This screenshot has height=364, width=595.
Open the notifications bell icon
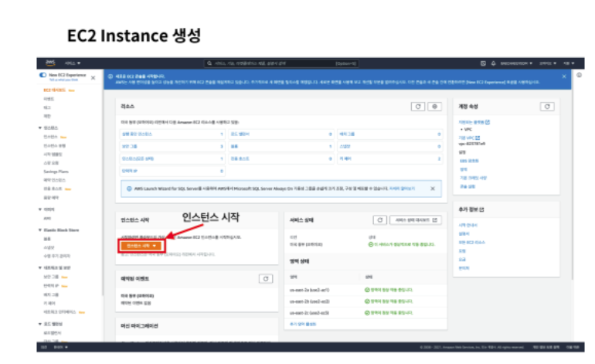(x=493, y=63)
